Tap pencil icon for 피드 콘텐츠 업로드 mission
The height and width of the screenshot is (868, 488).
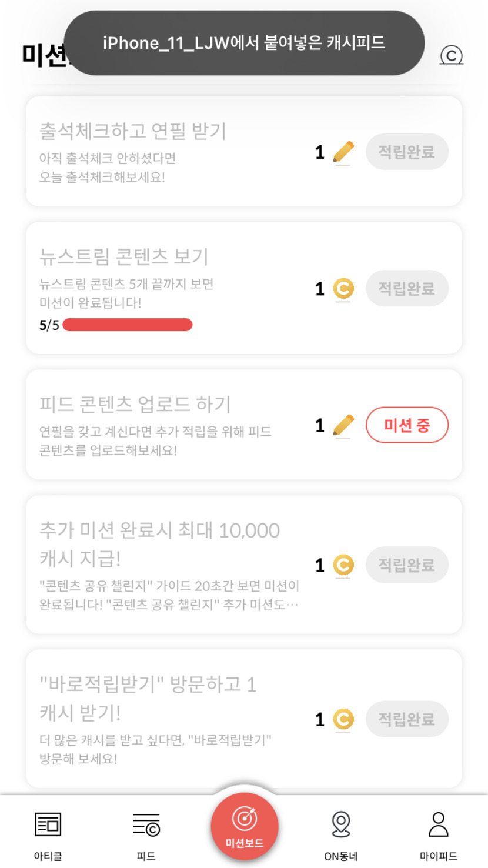click(343, 425)
